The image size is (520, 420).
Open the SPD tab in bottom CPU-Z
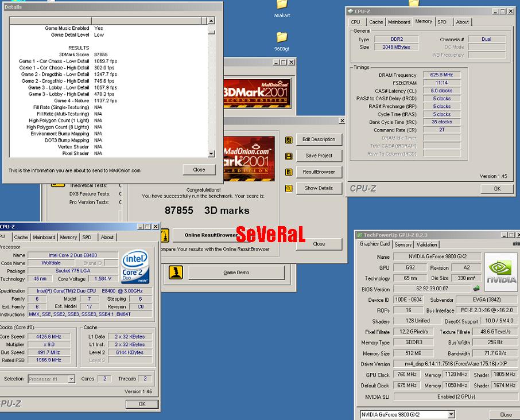click(87, 238)
